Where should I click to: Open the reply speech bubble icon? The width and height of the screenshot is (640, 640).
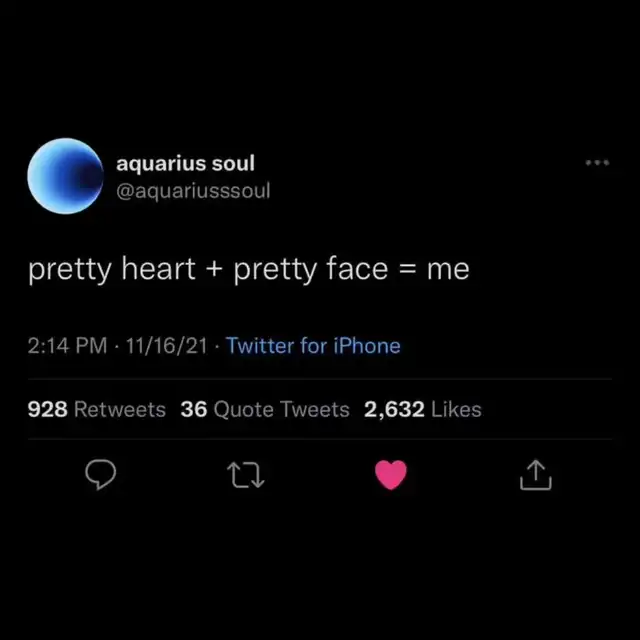(100, 474)
